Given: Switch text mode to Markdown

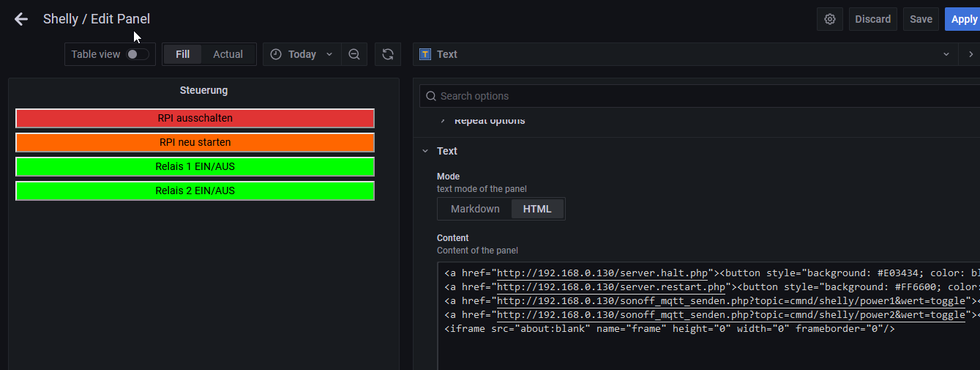Looking at the screenshot, I should (x=475, y=209).
